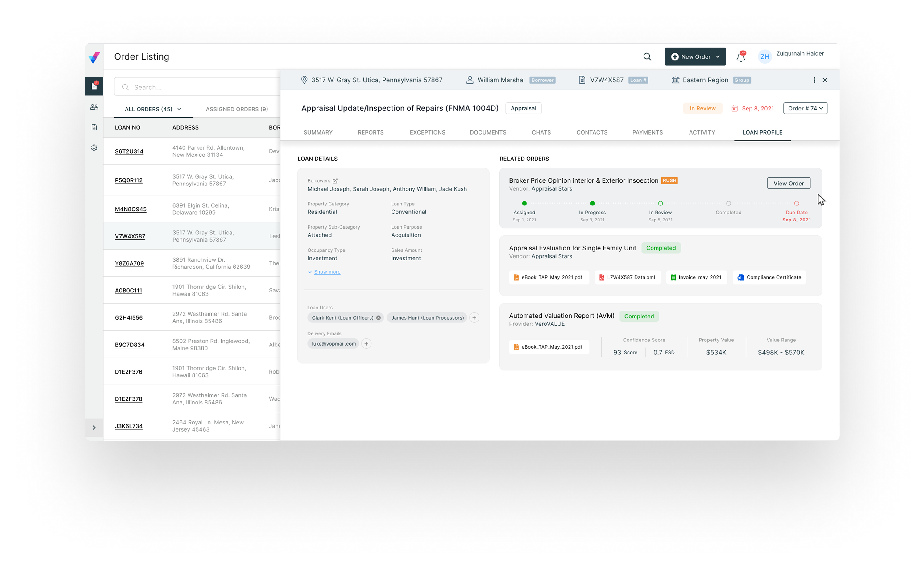This screenshot has height=567, width=924.
Task: Switch to the Contacts tab
Action: pyautogui.click(x=592, y=132)
